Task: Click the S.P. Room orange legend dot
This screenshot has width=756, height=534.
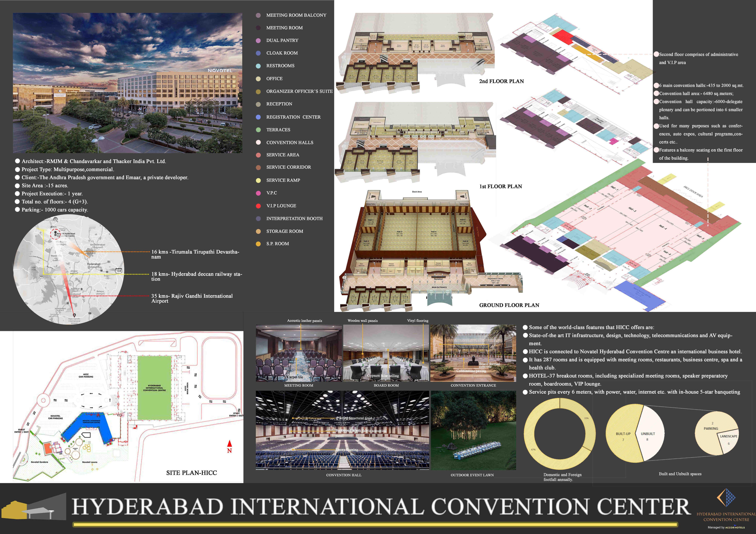Action: [258, 244]
